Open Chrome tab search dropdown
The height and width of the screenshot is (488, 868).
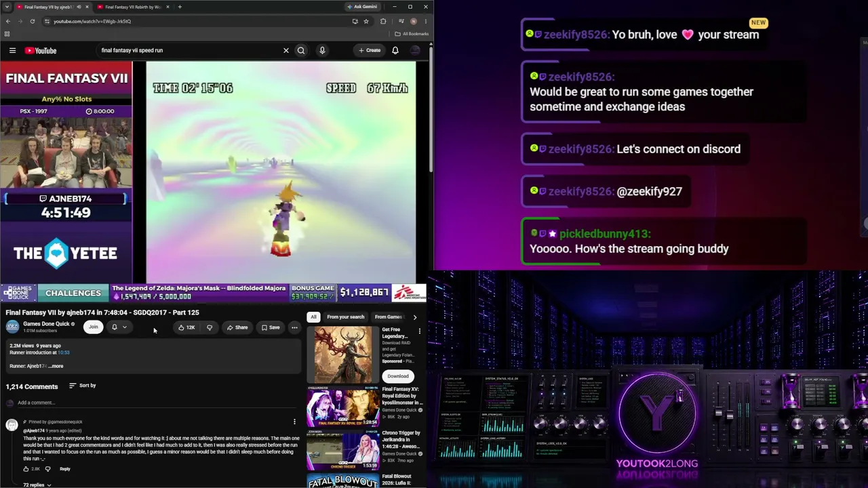click(x=7, y=7)
